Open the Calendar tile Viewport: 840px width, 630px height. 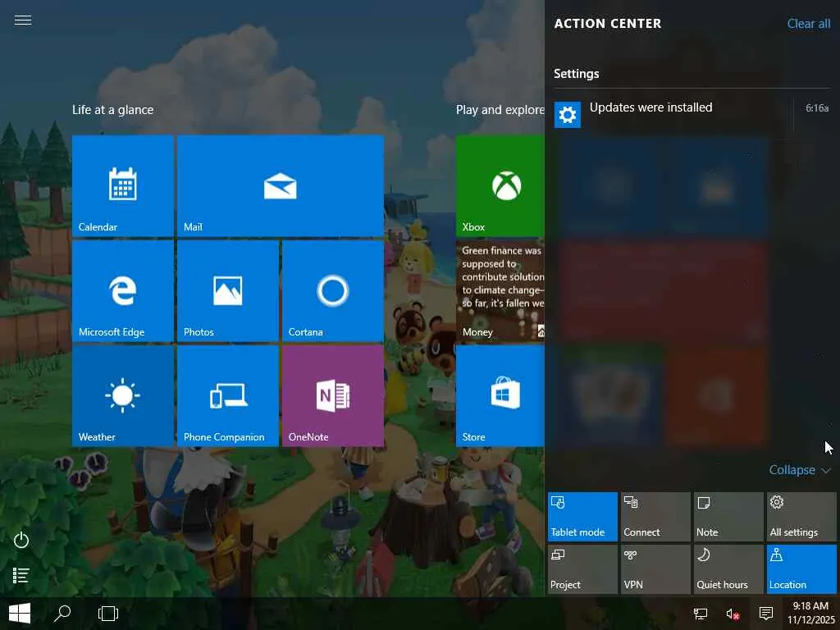[123, 185]
